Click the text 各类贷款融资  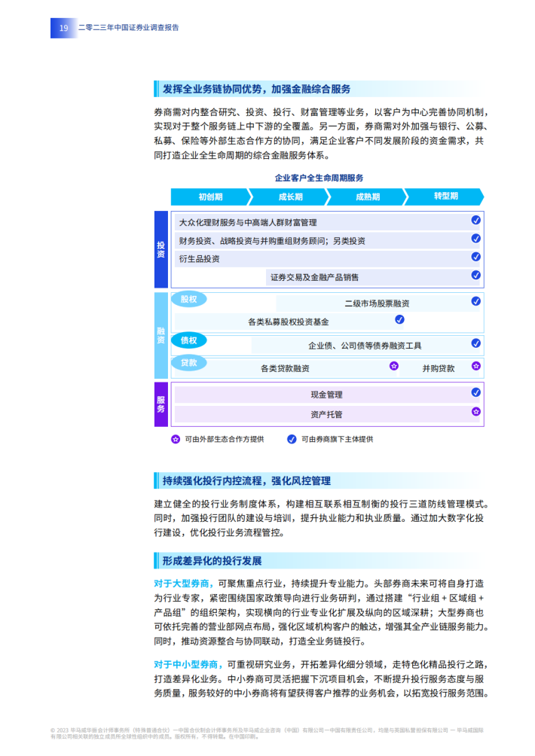point(285,368)
